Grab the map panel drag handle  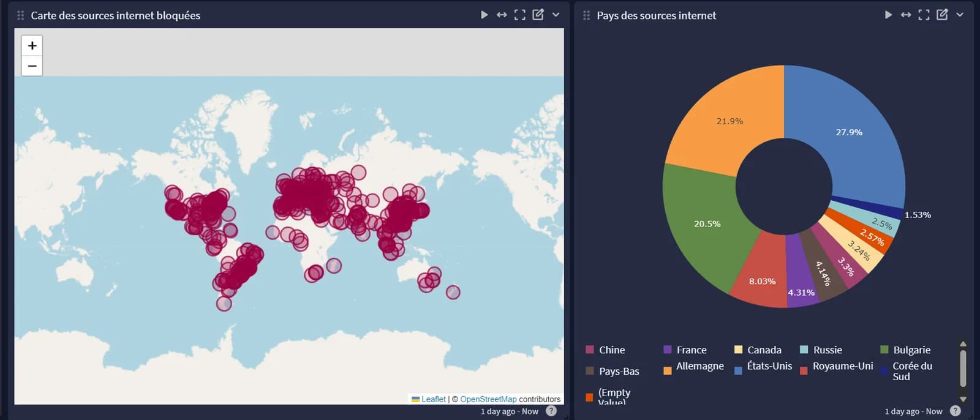pos(21,15)
